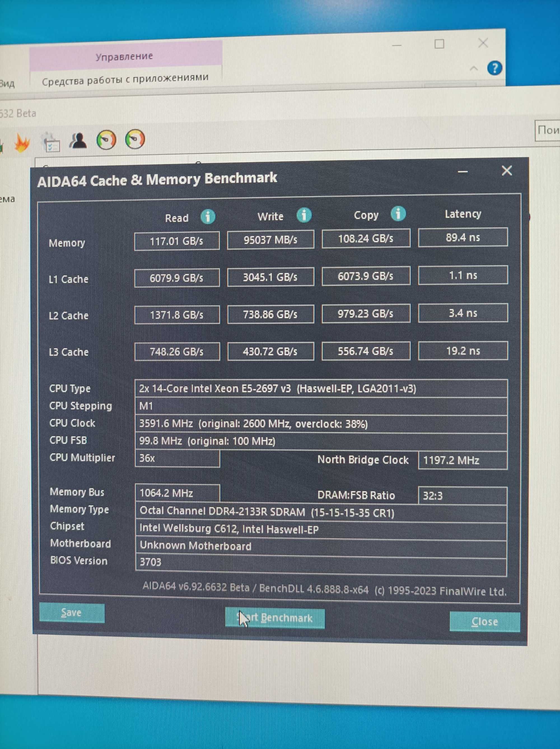Click Memory Latency value 89.4 ns
This screenshot has width=560, height=749.
coord(463,237)
